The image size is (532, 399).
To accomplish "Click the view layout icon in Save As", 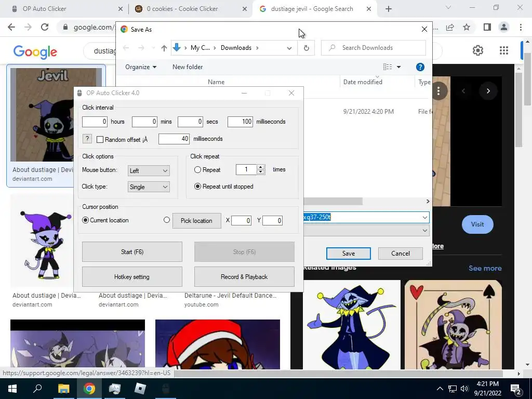I will [x=388, y=67].
